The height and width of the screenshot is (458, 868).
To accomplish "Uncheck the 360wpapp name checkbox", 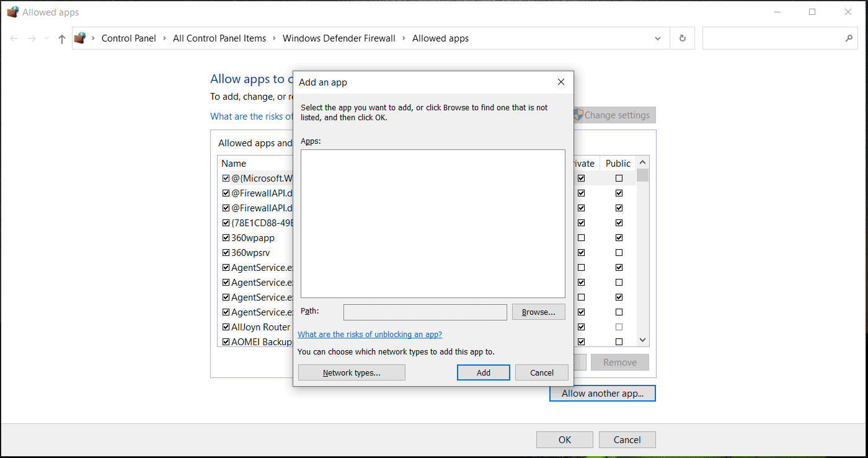I will coord(226,238).
